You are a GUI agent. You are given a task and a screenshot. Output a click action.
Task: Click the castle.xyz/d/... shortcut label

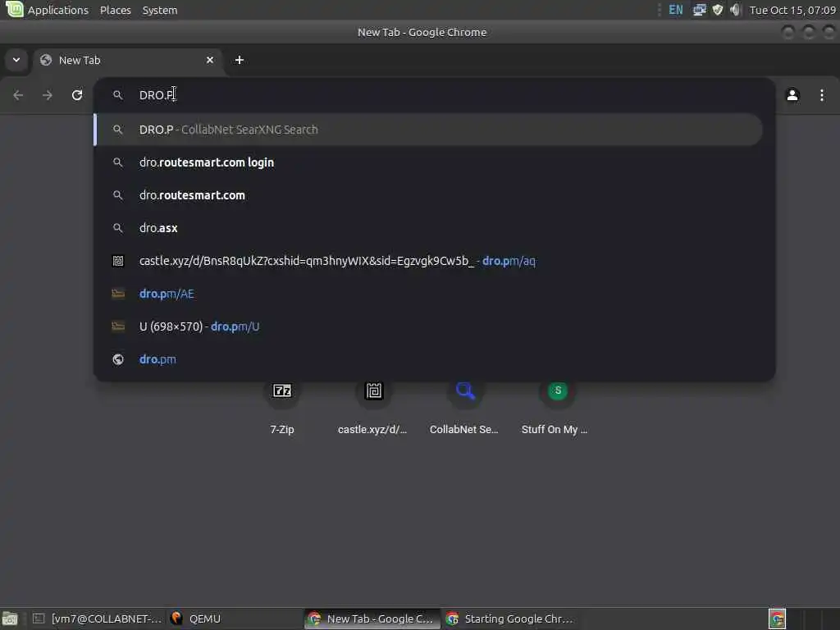(x=372, y=430)
